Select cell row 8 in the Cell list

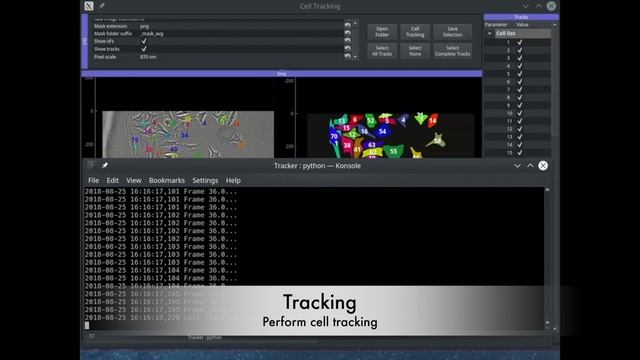point(518,98)
